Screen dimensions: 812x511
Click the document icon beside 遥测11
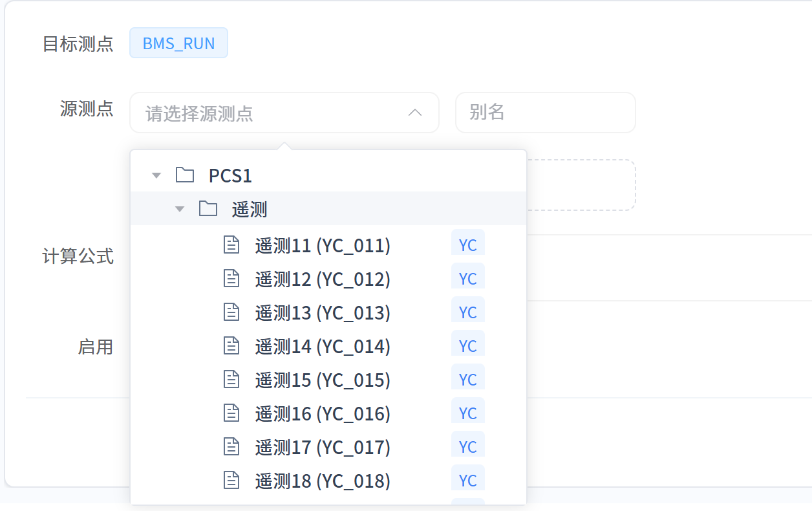pyautogui.click(x=231, y=245)
